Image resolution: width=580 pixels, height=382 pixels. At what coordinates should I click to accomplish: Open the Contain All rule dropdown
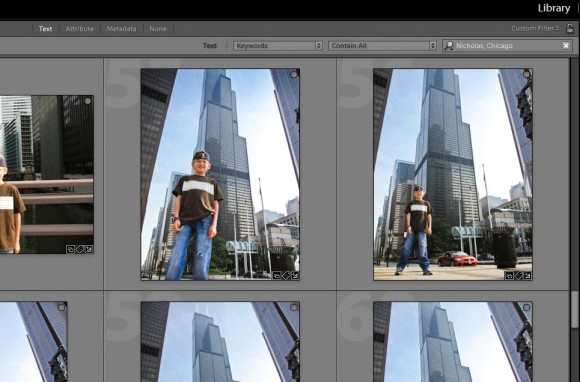pyautogui.click(x=382, y=45)
